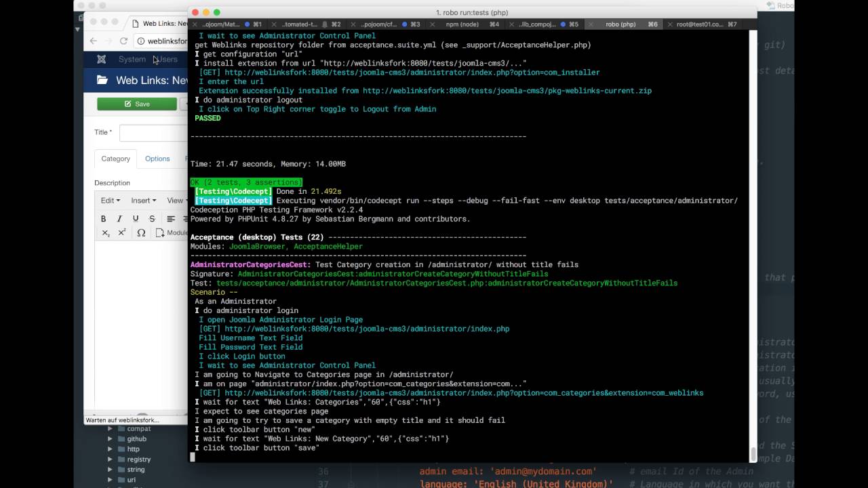
Task: Click the green Save button
Action: (137, 104)
